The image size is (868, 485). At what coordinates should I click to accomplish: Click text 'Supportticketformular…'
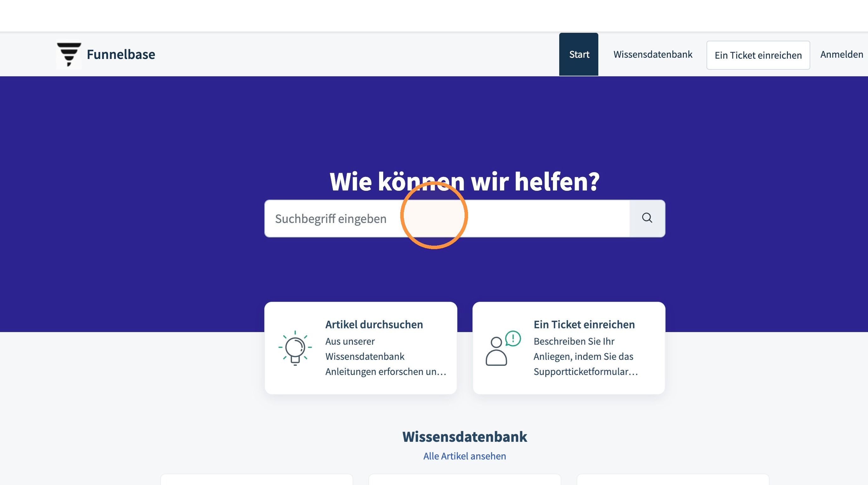[x=586, y=371]
